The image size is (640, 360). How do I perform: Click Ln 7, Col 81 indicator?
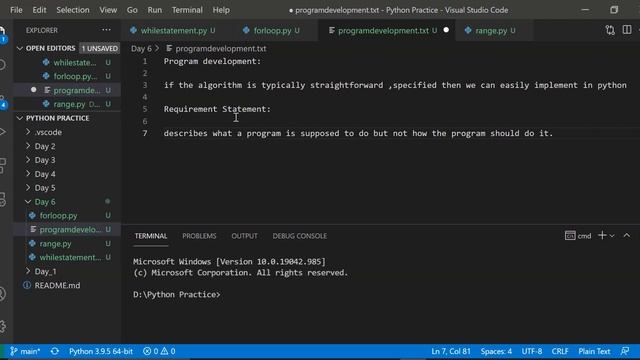click(x=451, y=351)
